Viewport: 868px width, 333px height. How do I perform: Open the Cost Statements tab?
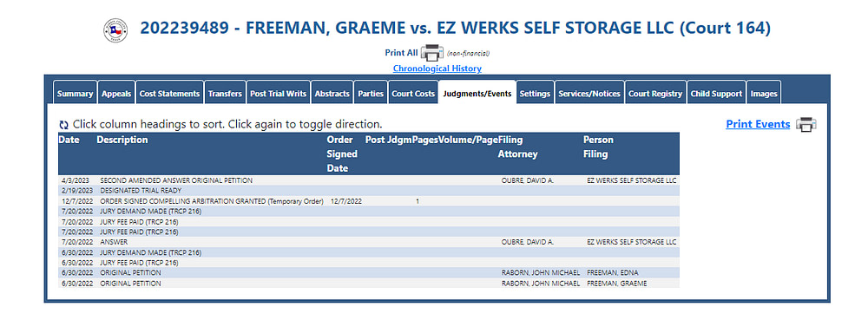pyautogui.click(x=169, y=94)
